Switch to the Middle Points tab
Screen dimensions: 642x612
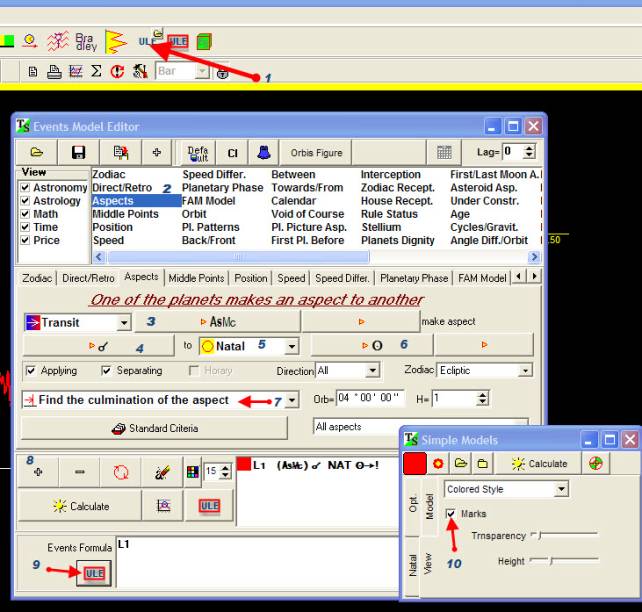pyautogui.click(x=196, y=278)
